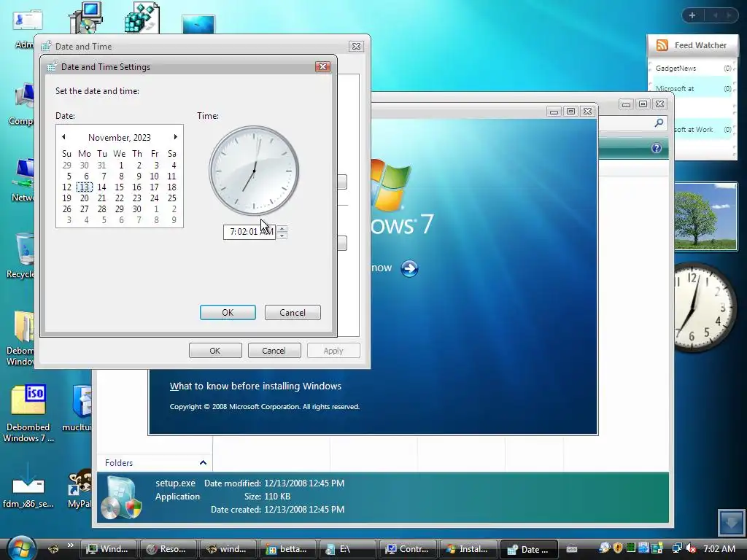The height and width of the screenshot is (560, 747).
Task: Switch to Wind... taskbar button
Action: (x=108, y=549)
